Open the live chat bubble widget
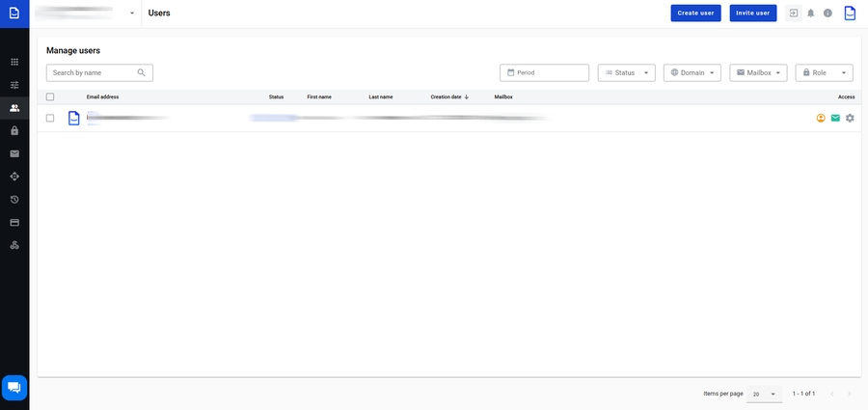The width and height of the screenshot is (868, 410). [14, 387]
